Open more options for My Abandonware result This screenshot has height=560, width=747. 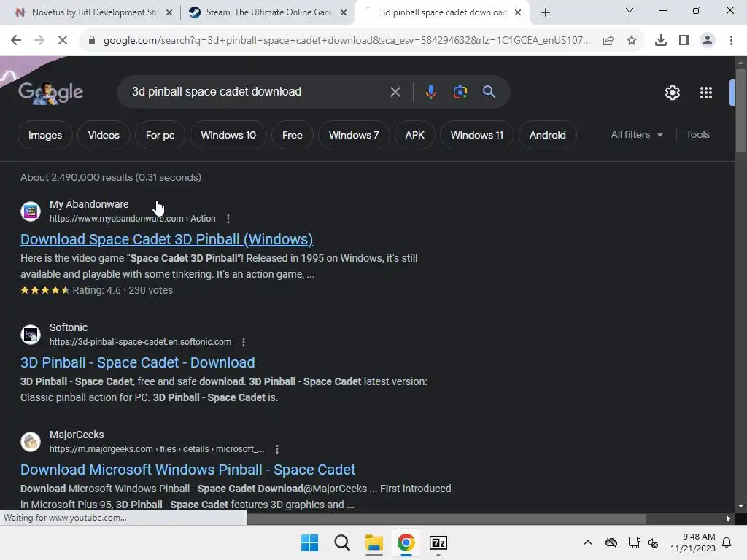[x=228, y=219]
